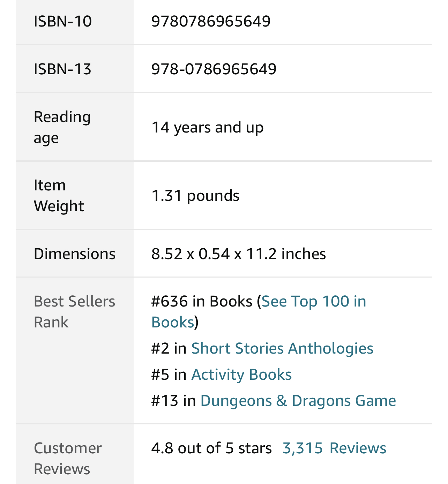The width and height of the screenshot is (448, 484).
Task: Open the Short Stories Anthologies category link
Action: coord(282,348)
